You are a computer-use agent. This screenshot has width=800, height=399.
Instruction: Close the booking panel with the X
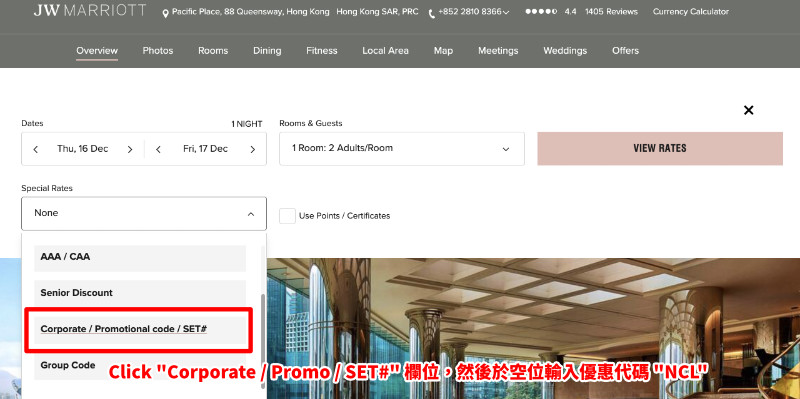click(748, 110)
